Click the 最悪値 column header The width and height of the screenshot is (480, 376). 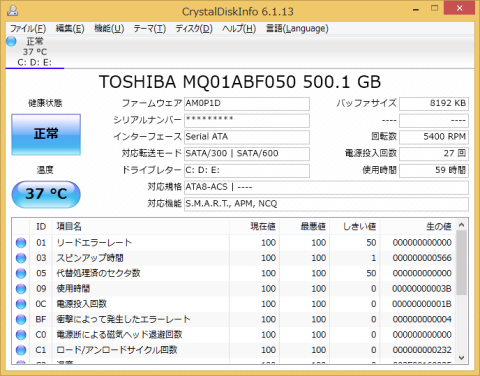305,227
